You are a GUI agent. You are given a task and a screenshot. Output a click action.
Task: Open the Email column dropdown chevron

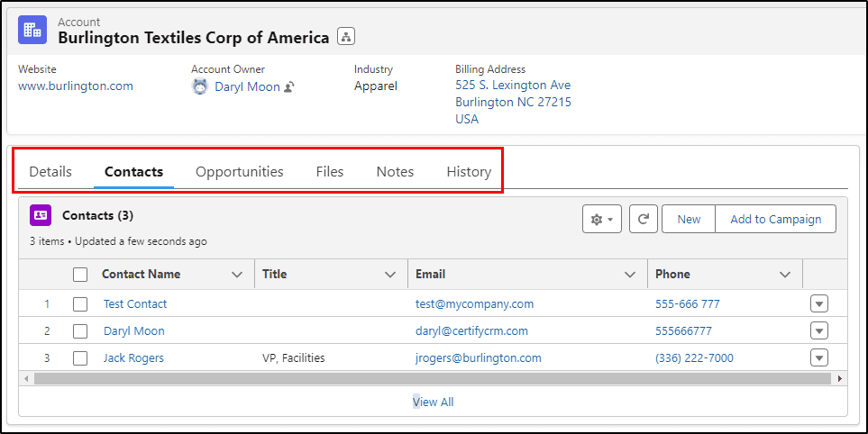pyautogui.click(x=629, y=275)
